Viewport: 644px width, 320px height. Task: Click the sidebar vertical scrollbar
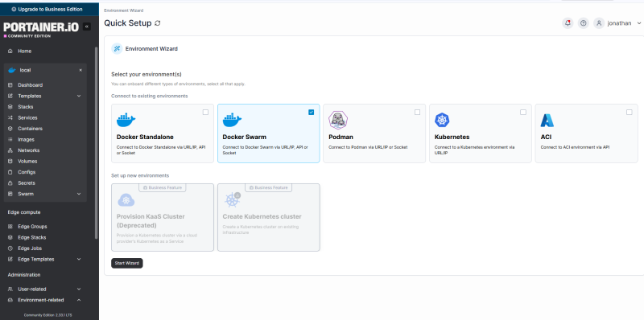(96, 142)
